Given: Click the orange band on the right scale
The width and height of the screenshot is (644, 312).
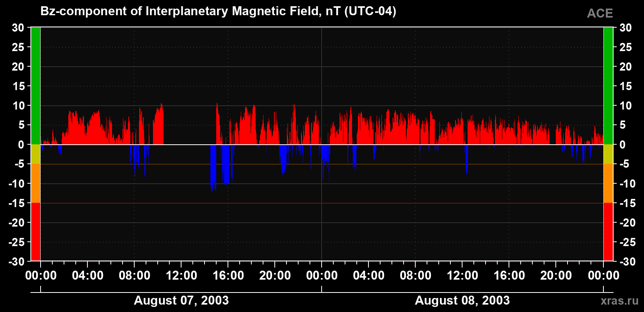Looking at the screenshot, I should point(608,183).
